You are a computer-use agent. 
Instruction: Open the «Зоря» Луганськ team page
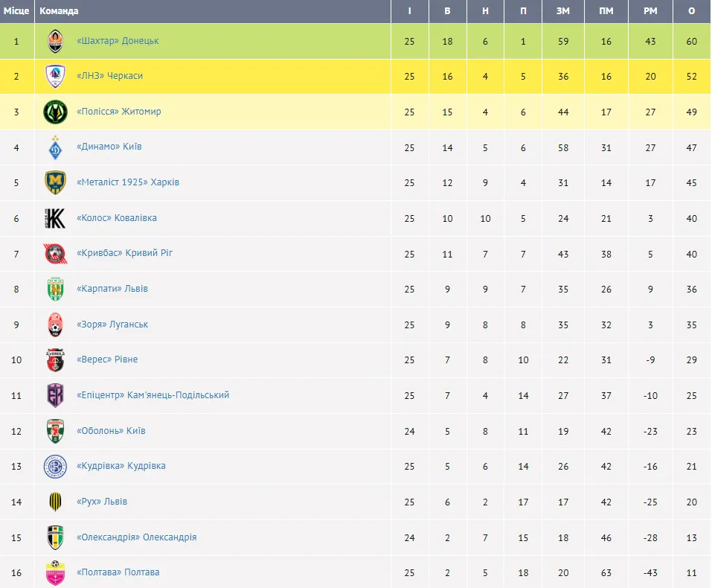click(112, 325)
